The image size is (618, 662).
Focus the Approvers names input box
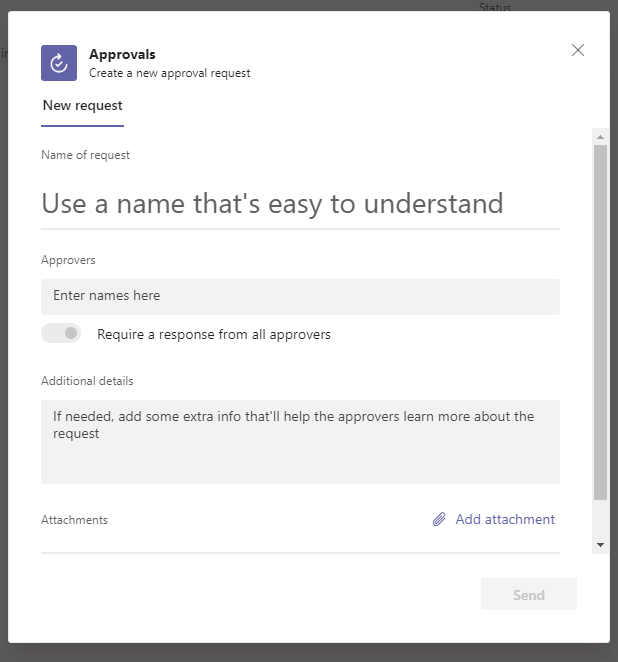pos(300,296)
